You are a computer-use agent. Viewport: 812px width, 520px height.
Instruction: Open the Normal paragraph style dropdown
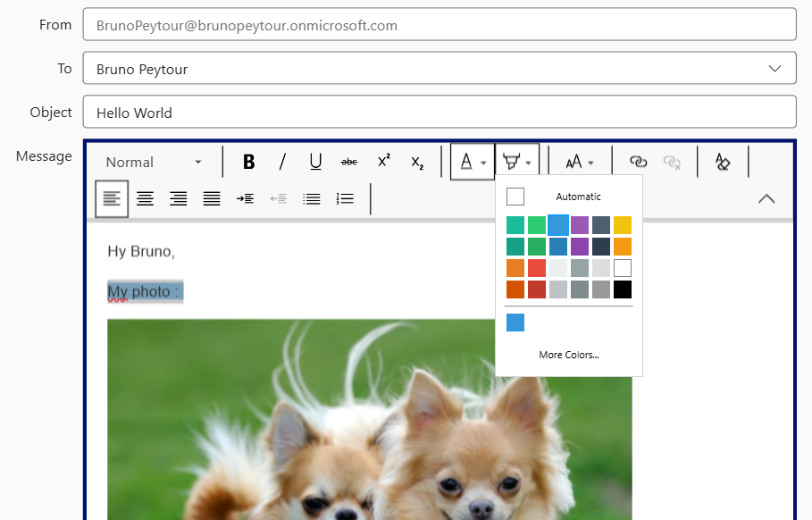[154, 162]
